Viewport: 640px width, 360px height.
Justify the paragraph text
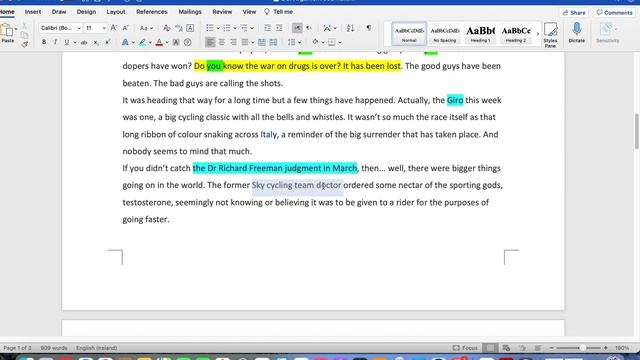coord(244,42)
